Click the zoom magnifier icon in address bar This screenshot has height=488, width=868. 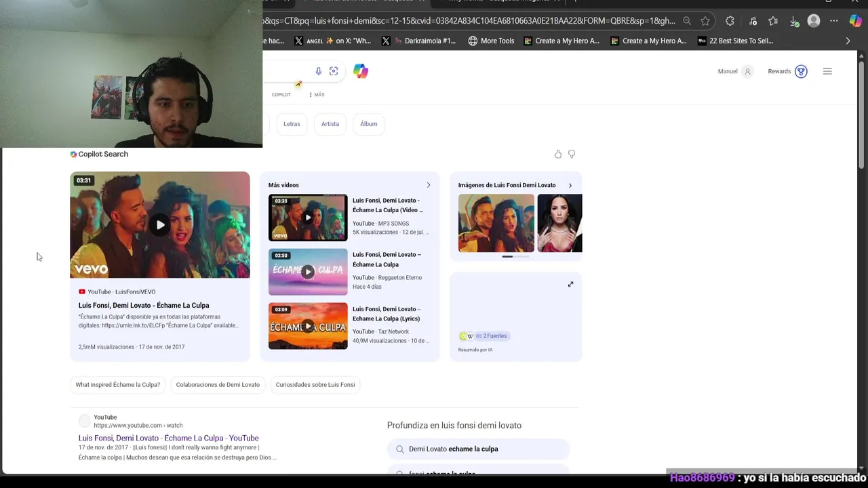click(x=687, y=21)
